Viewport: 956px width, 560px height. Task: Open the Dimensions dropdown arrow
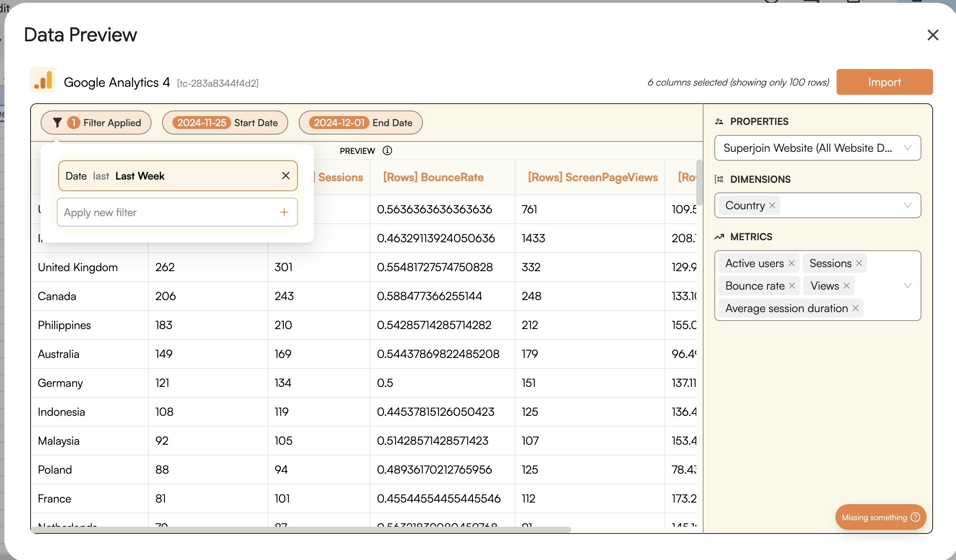click(x=907, y=205)
